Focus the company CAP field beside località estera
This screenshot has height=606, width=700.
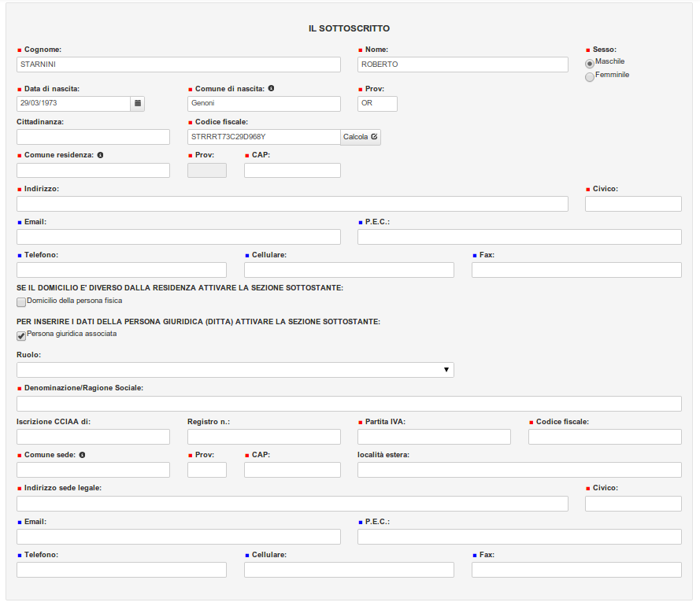coord(292,470)
